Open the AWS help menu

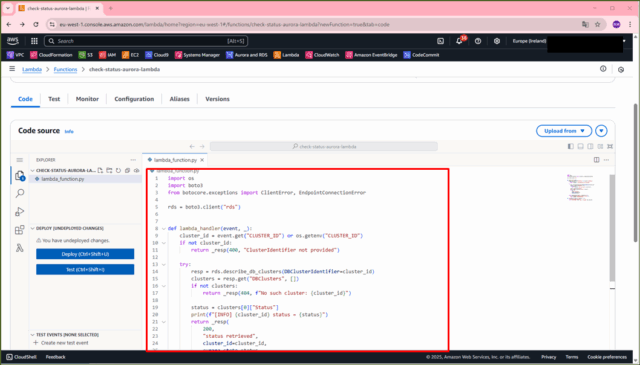point(478,41)
